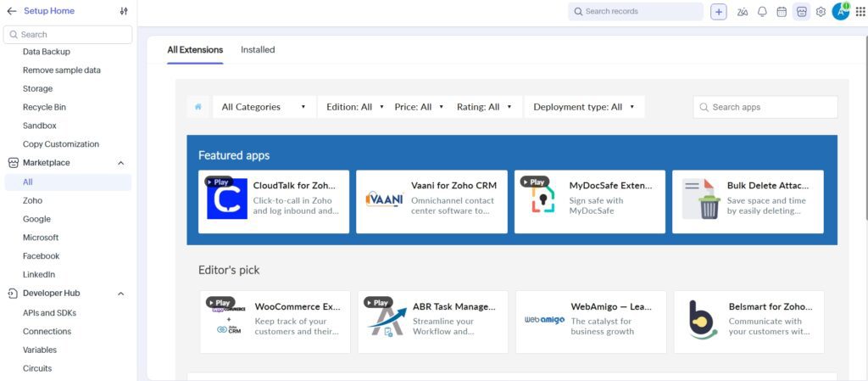Open the WebAmigo title text
Screen dimensions: 868x381
[612, 306]
